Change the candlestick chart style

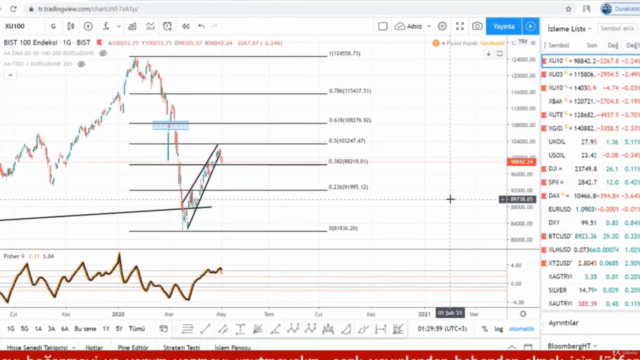[71, 26]
